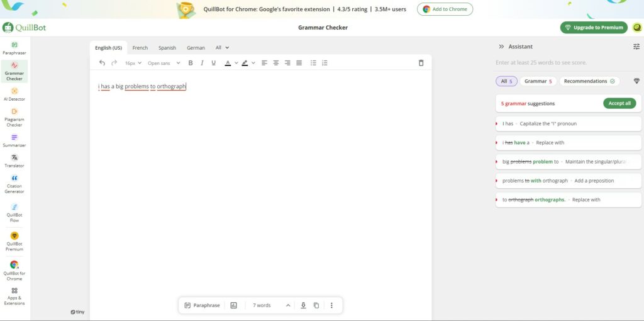Viewport: 644px width, 321px height.
Task: Open the Plagiarism Checker tool
Action: [x=14, y=118]
